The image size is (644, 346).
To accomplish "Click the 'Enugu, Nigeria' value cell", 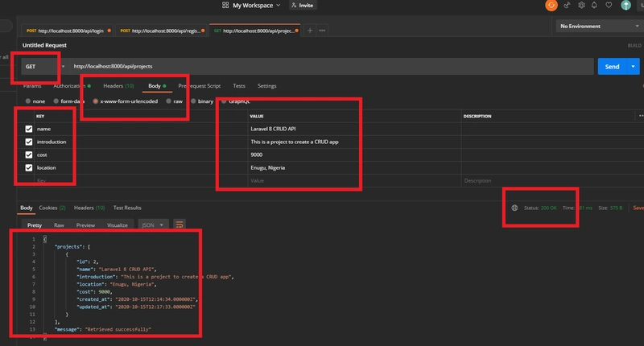I will pyautogui.click(x=354, y=168).
